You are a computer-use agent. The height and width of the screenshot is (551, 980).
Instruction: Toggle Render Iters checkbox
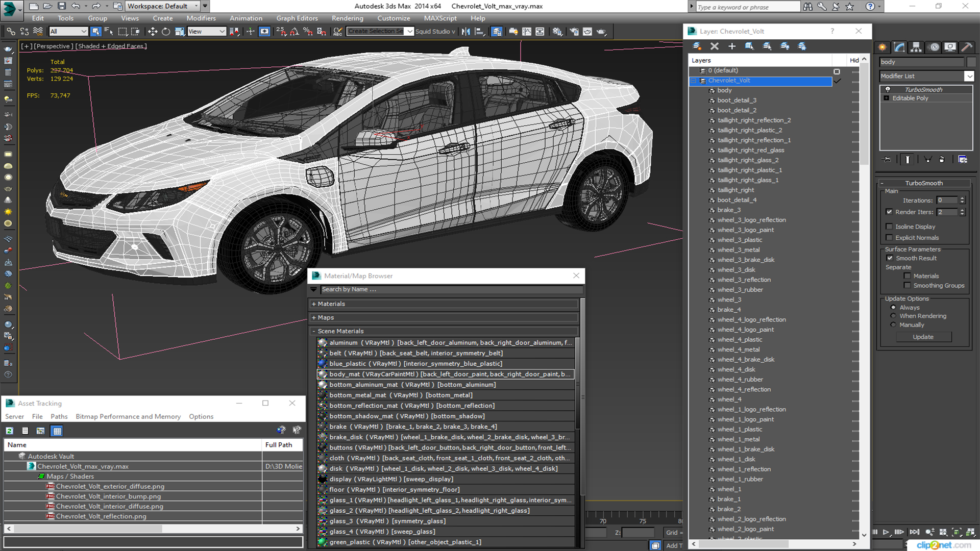[889, 212]
